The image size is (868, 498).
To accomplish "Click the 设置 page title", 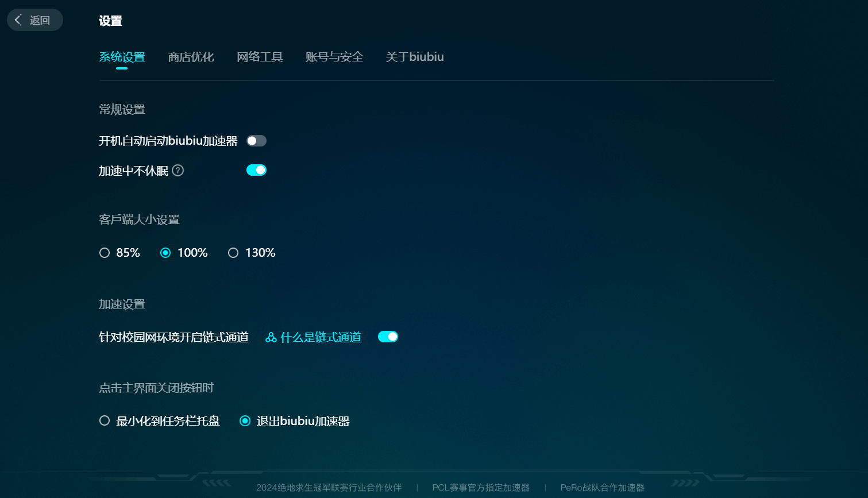I will [110, 21].
